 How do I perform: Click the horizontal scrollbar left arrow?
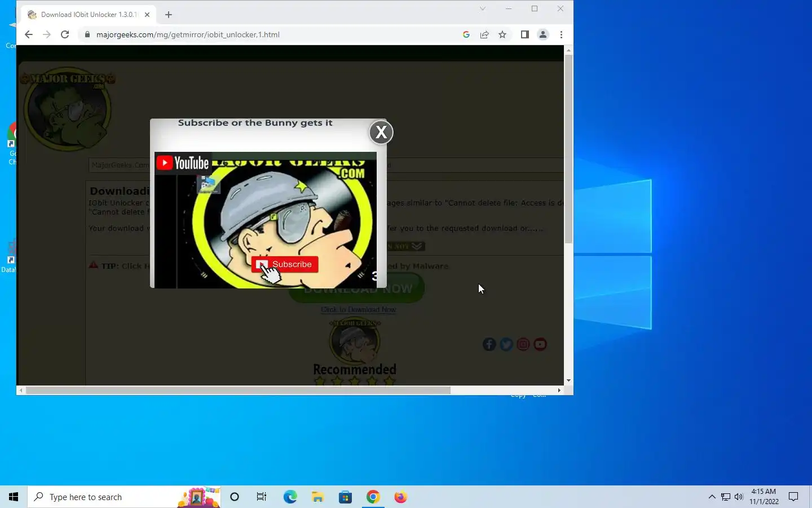click(x=21, y=390)
